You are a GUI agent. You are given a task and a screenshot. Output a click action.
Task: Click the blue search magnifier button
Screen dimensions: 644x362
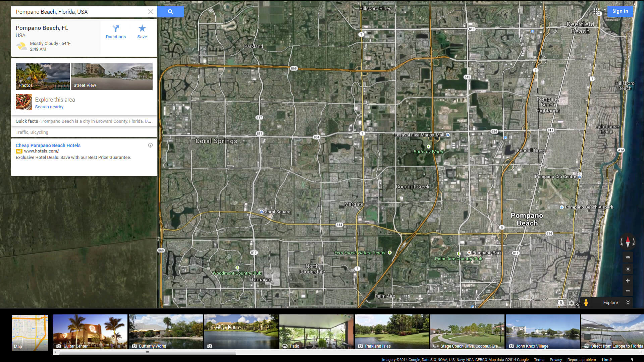170,12
